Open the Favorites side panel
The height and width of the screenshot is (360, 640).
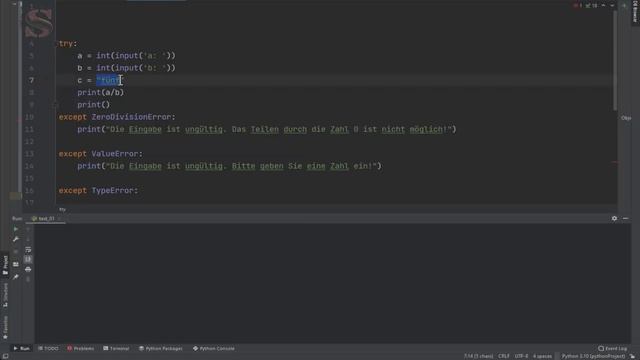point(5,327)
